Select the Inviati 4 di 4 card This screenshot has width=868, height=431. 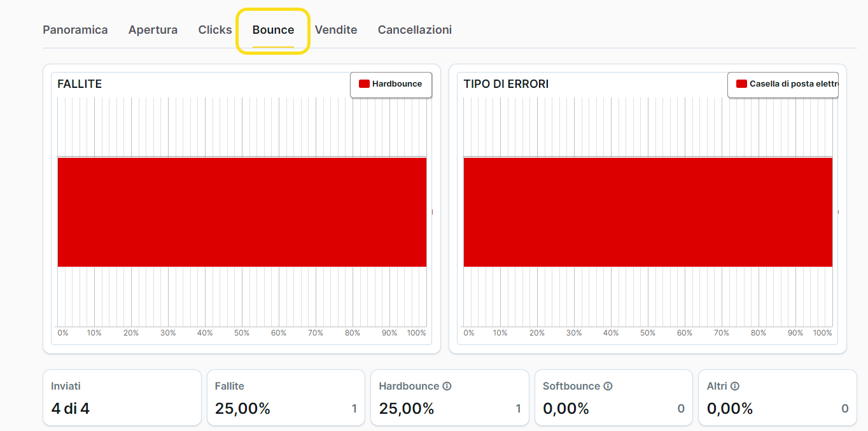click(x=122, y=398)
